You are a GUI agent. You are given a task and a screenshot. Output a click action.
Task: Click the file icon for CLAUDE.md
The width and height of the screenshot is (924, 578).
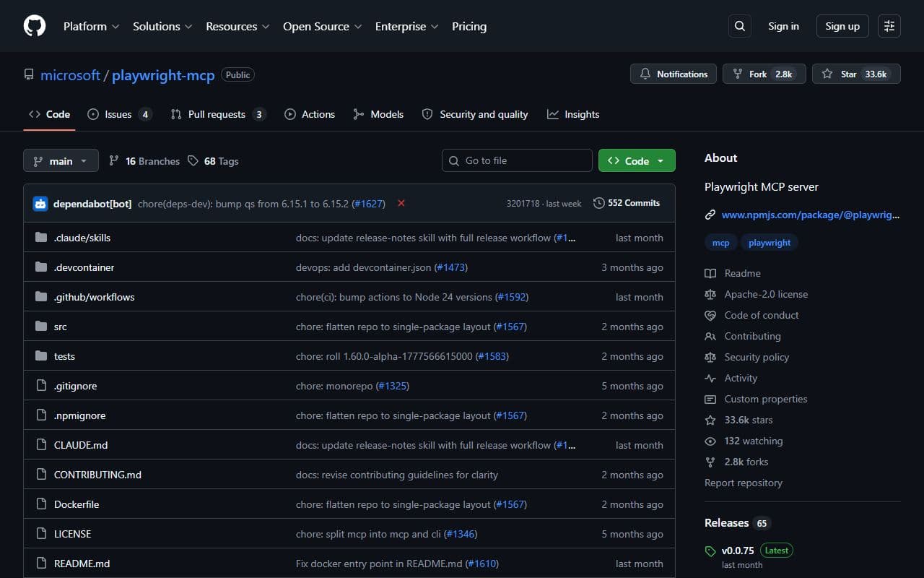(41, 445)
